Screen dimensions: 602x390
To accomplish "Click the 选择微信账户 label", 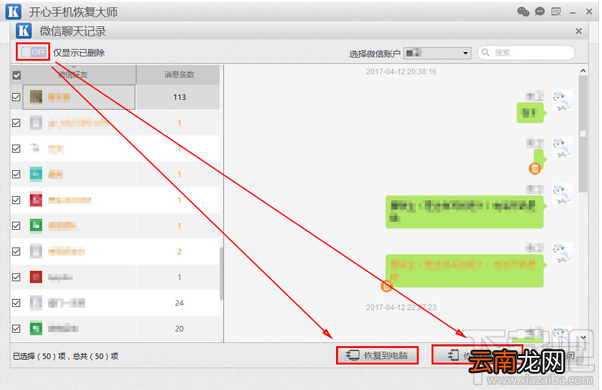I will [374, 54].
